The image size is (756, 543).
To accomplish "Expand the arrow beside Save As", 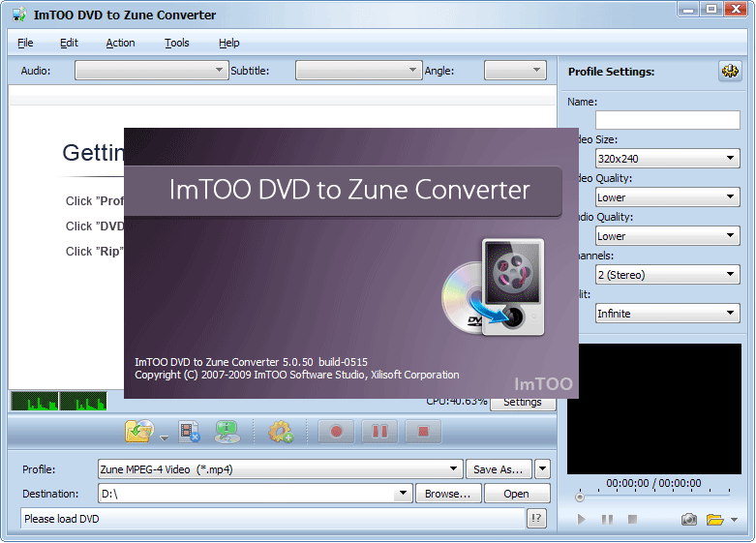I will coord(542,468).
